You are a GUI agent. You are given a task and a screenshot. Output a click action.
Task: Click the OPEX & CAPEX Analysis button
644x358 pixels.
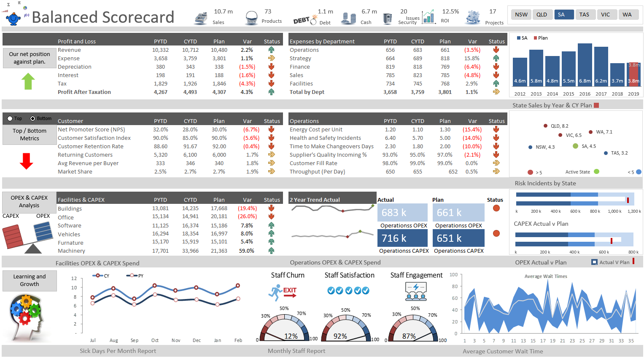tap(29, 201)
